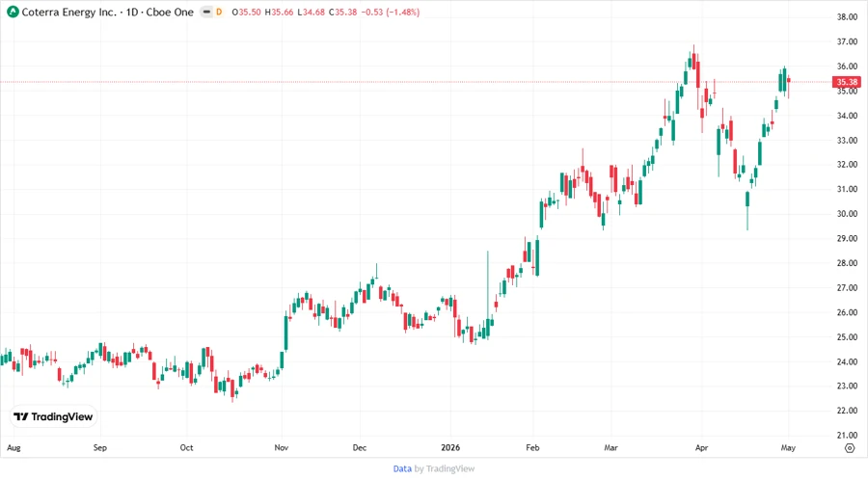Image resolution: width=868 pixels, height=480 pixels.
Task: Click the 2026 time axis label
Action: [450, 447]
